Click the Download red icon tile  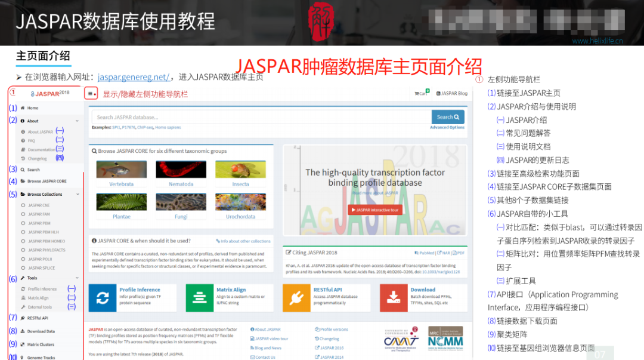click(x=394, y=297)
